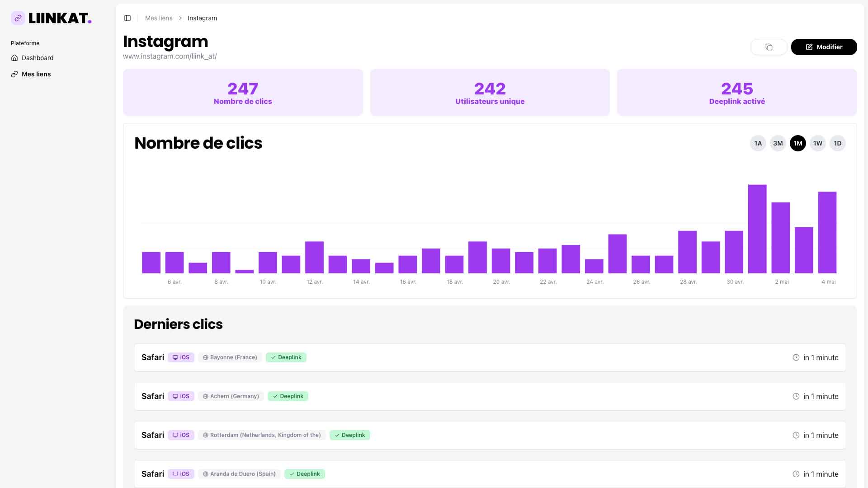The height and width of the screenshot is (488, 868).
Task: Go to Mes liens breadcrumb
Action: tap(159, 18)
